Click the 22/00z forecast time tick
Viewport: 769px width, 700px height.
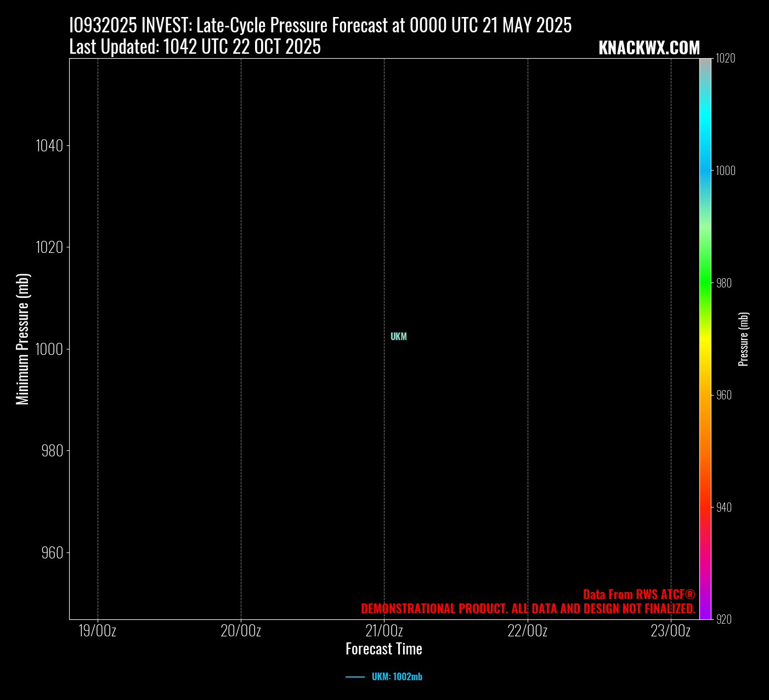[527, 631]
